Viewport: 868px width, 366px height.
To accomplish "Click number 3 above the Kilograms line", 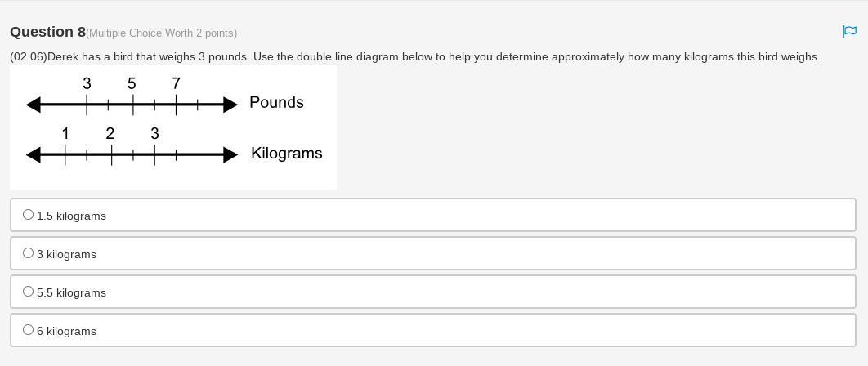I will click(x=154, y=133).
